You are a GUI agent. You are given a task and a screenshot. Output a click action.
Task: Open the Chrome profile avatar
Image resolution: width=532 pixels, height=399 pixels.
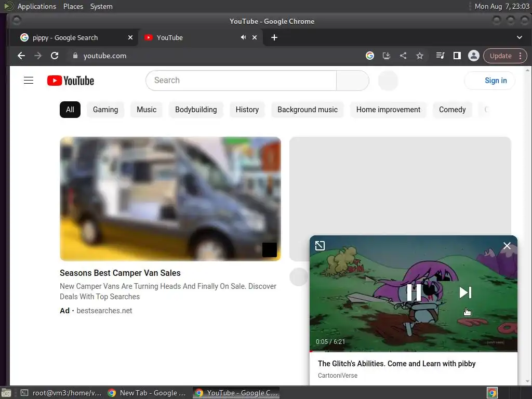474,56
